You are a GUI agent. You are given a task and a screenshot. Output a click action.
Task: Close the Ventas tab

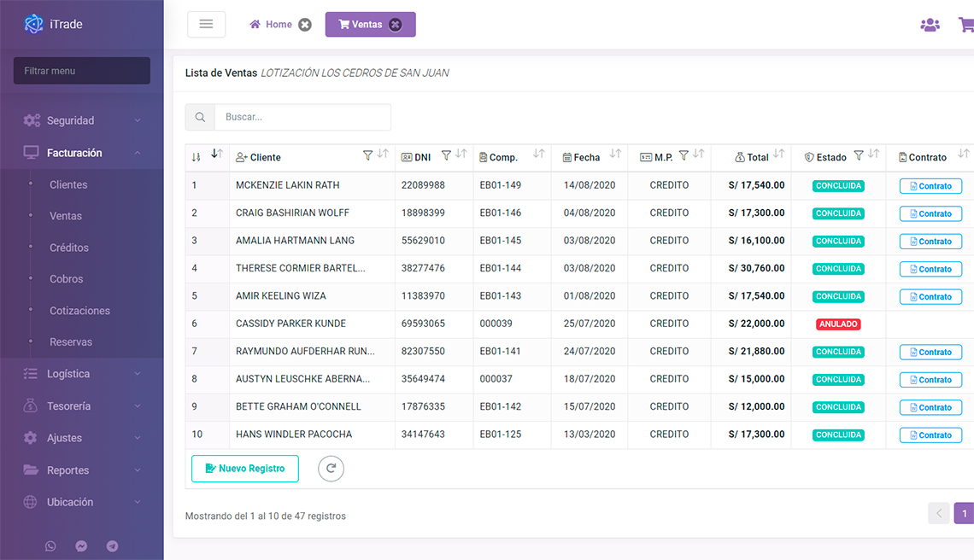pyautogui.click(x=395, y=25)
